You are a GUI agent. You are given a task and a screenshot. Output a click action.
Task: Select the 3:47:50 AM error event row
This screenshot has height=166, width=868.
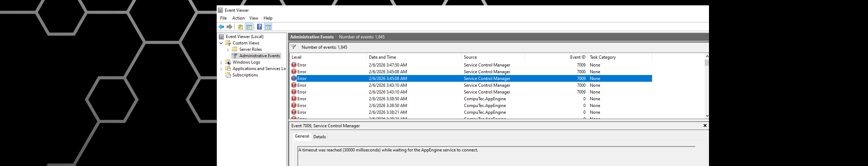(x=388, y=65)
